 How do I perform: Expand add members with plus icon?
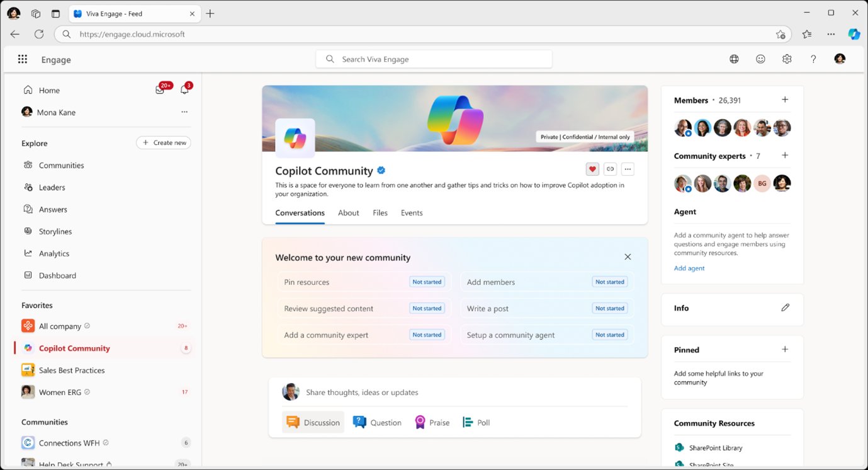(785, 100)
